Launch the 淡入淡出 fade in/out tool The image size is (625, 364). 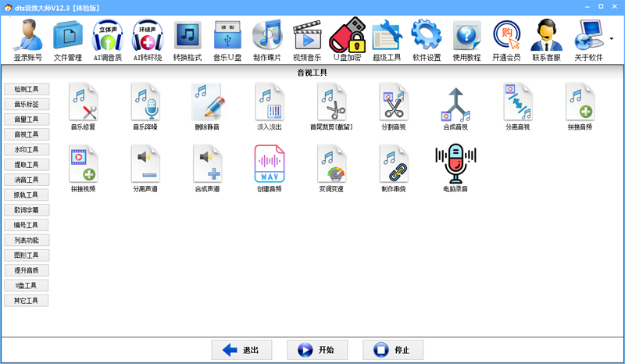[270, 106]
